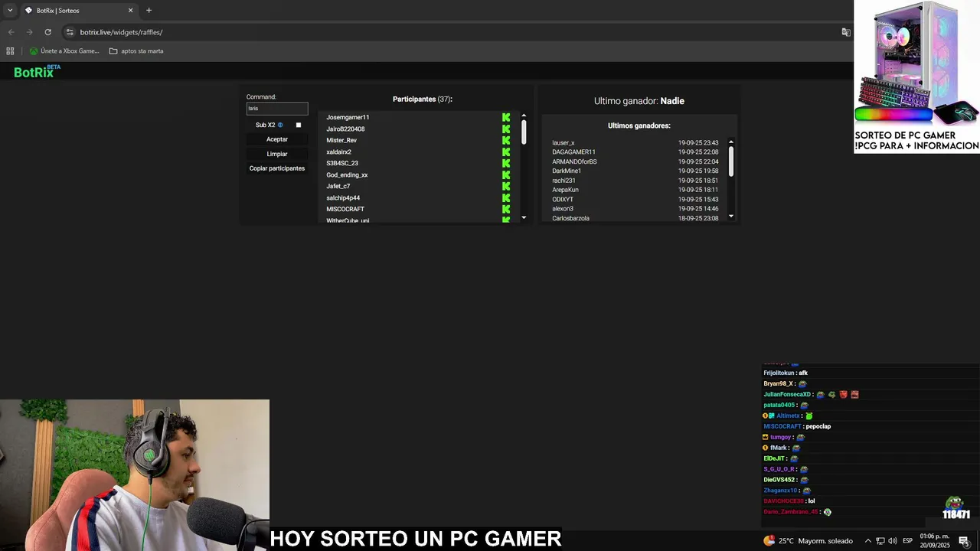The image size is (980, 551).
Task: Click the Limpiar button
Action: coord(277,154)
